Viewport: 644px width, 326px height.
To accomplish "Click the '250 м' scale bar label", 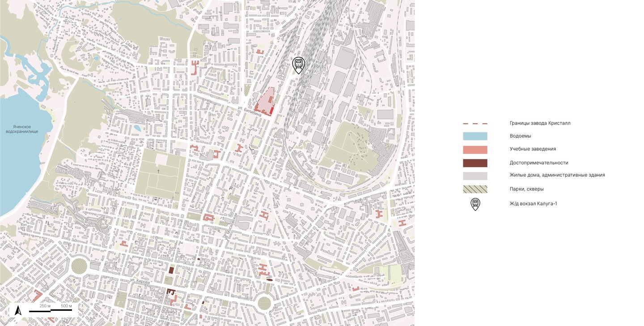I will 45,306.
